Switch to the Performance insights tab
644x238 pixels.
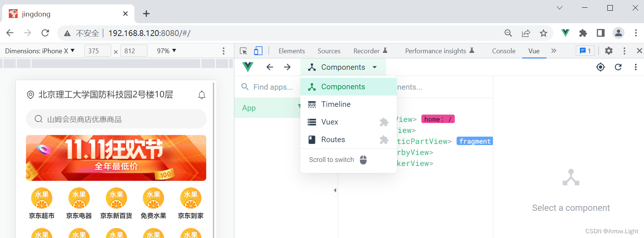tap(440, 51)
